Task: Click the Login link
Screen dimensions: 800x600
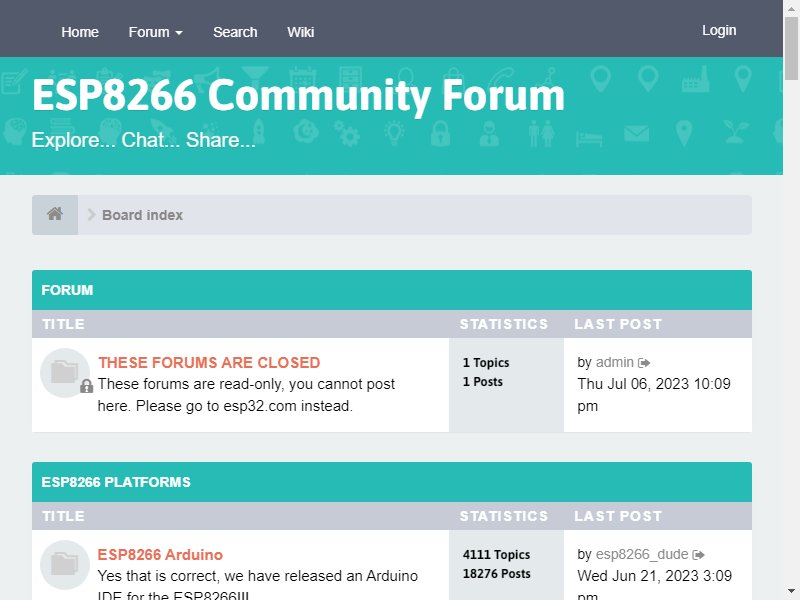Action: pos(719,31)
